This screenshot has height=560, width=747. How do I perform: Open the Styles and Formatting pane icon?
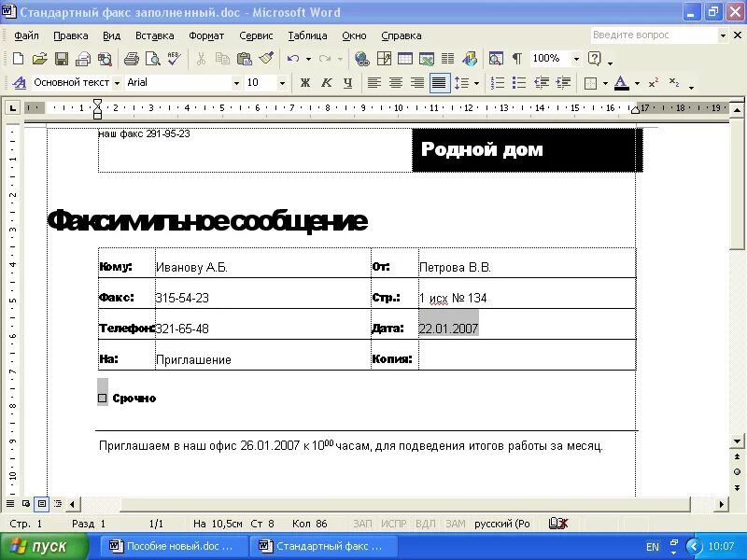[19, 83]
